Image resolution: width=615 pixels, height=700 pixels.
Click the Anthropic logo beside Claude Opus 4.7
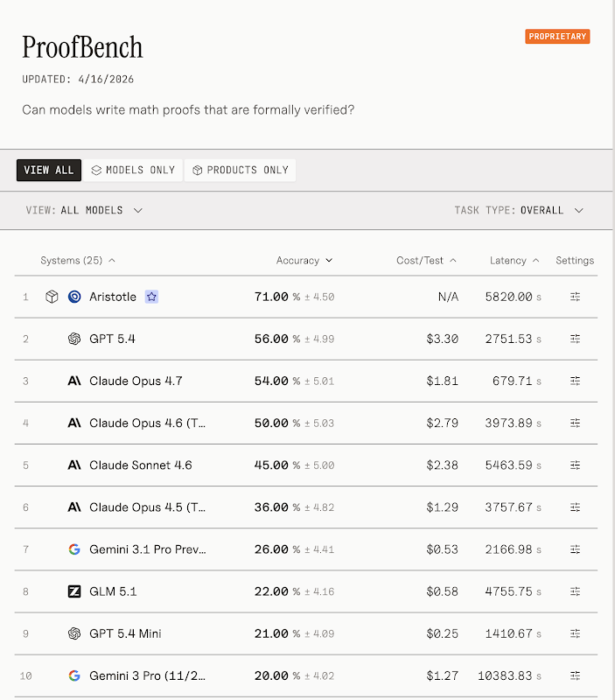74,381
